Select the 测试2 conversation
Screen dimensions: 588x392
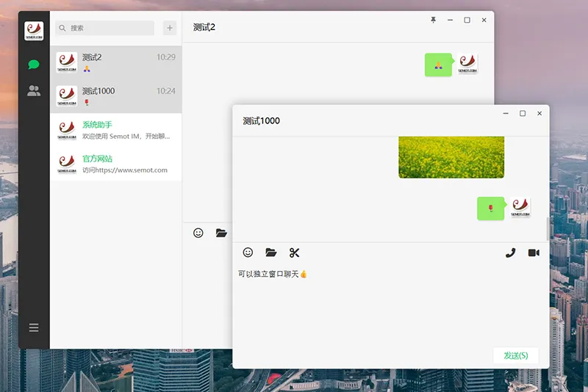coord(116,62)
